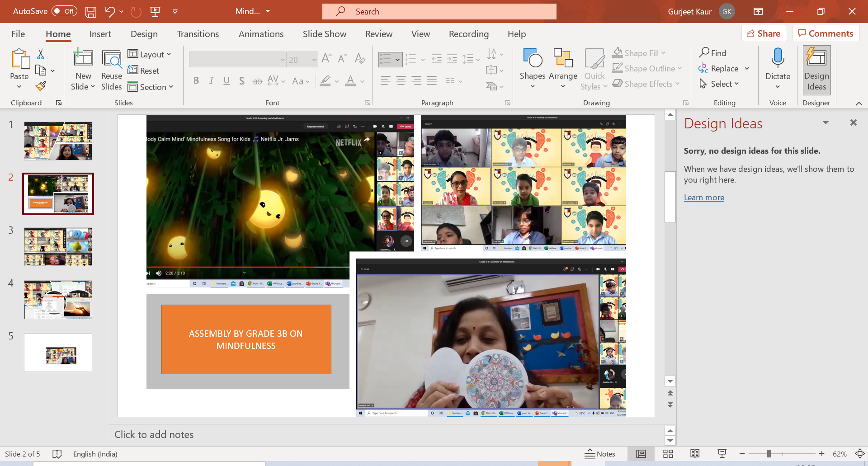Click the Comments button
This screenshot has height=466, width=868.
[x=826, y=33]
